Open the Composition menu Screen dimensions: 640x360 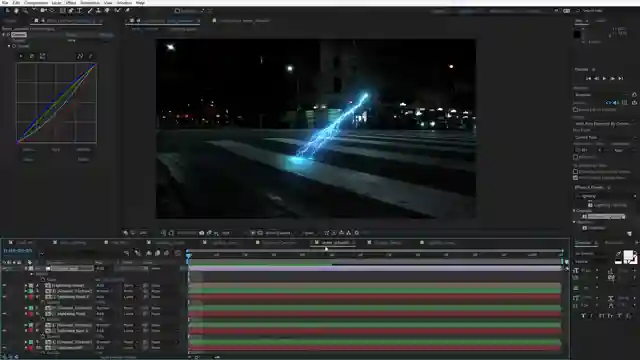[36, 2]
